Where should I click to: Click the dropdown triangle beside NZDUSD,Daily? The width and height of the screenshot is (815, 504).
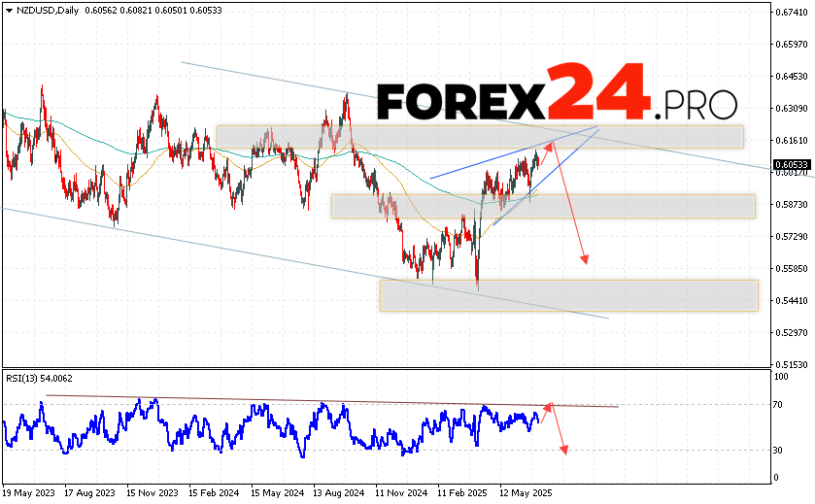7,9
